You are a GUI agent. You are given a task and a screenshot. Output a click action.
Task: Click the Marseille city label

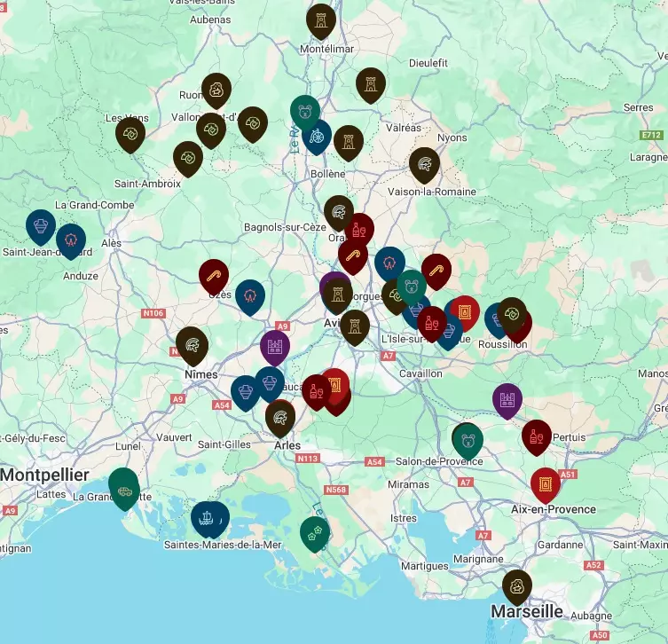tap(527, 612)
